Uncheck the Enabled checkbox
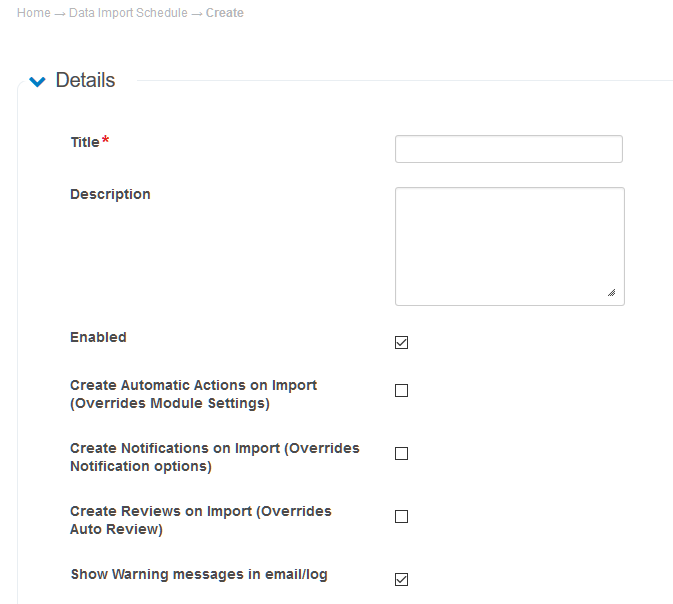 [x=402, y=343]
